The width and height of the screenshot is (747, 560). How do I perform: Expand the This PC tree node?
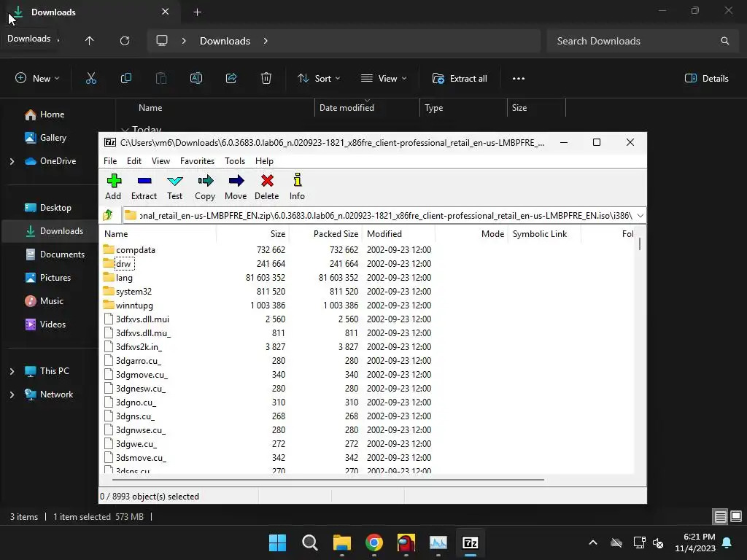click(x=12, y=371)
